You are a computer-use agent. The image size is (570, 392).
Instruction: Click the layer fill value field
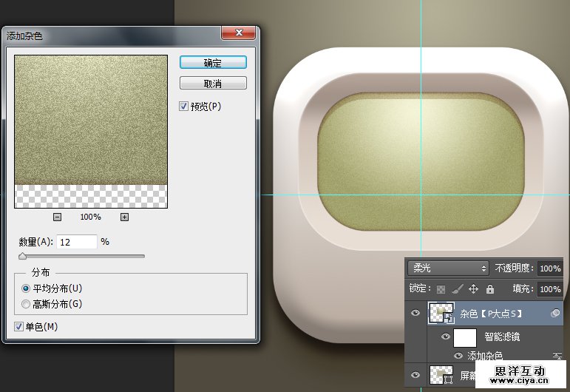[x=549, y=289]
